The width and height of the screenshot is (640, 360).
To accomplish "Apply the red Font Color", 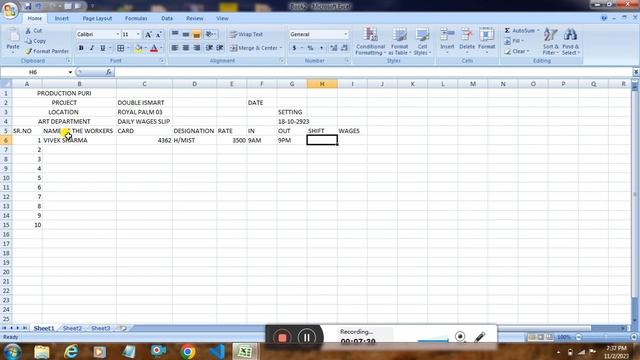I will pos(154,48).
